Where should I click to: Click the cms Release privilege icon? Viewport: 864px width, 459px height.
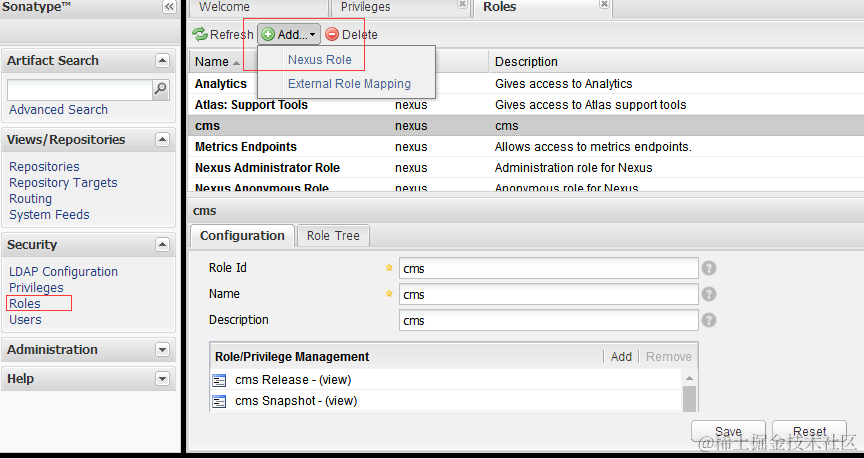coord(220,380)
